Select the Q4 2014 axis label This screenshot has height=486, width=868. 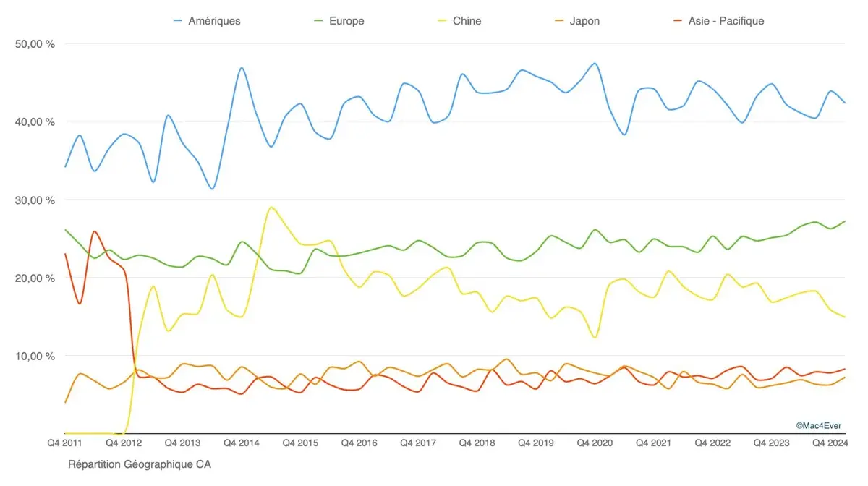point(240,443)
